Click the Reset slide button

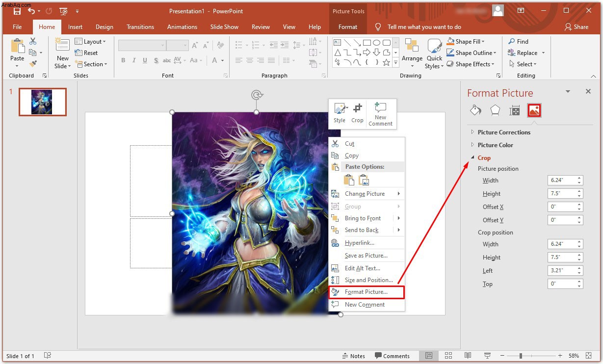click(86, 53)
